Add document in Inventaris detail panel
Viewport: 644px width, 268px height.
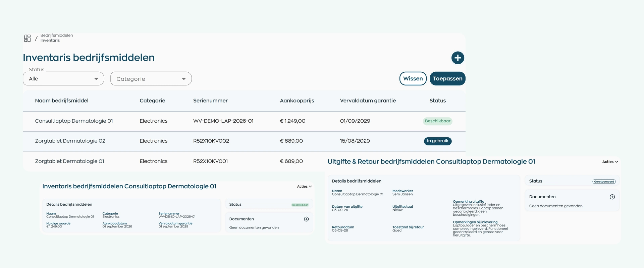click(x=306, y=219)
